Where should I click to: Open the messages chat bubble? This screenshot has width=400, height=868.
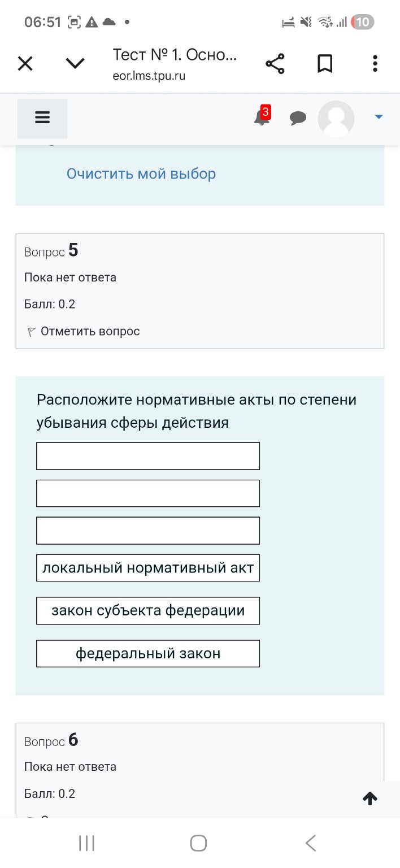pos(298,118)
